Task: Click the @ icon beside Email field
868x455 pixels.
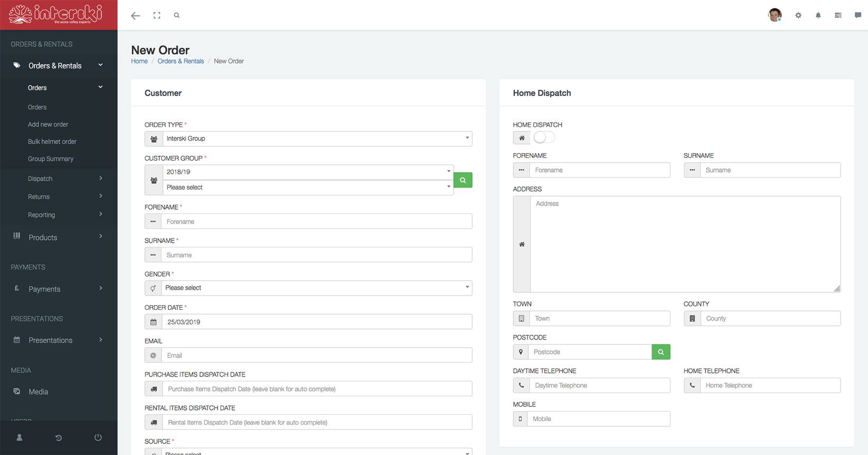Action: [153, 355]
